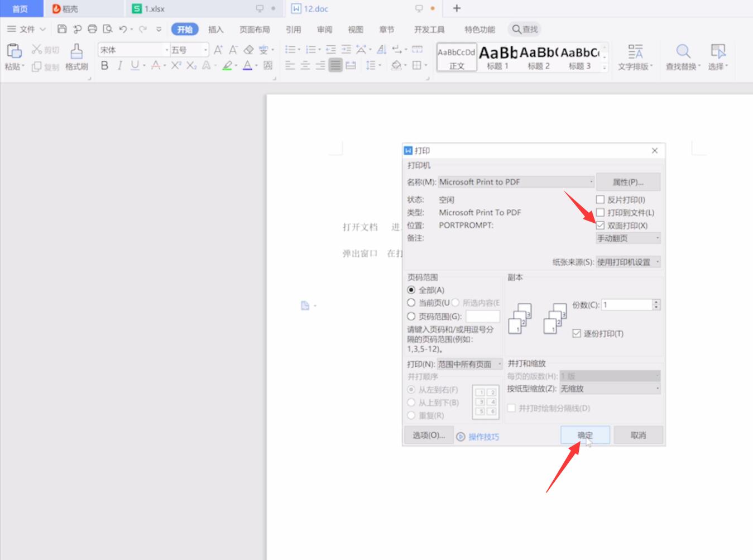This screenshot has height=560, width=753.
Task: Click the Print icon in quick toolbar
Action: (x=92, y=29)
